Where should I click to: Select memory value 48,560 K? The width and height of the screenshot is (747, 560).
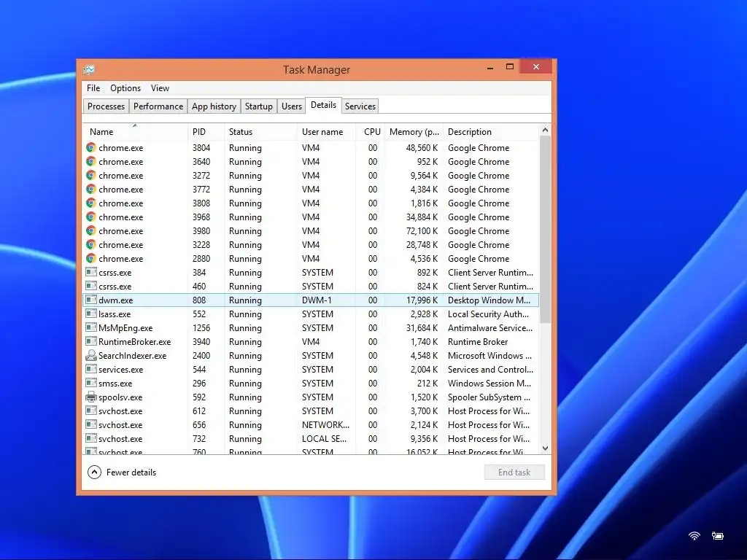[x=422, y=147]
